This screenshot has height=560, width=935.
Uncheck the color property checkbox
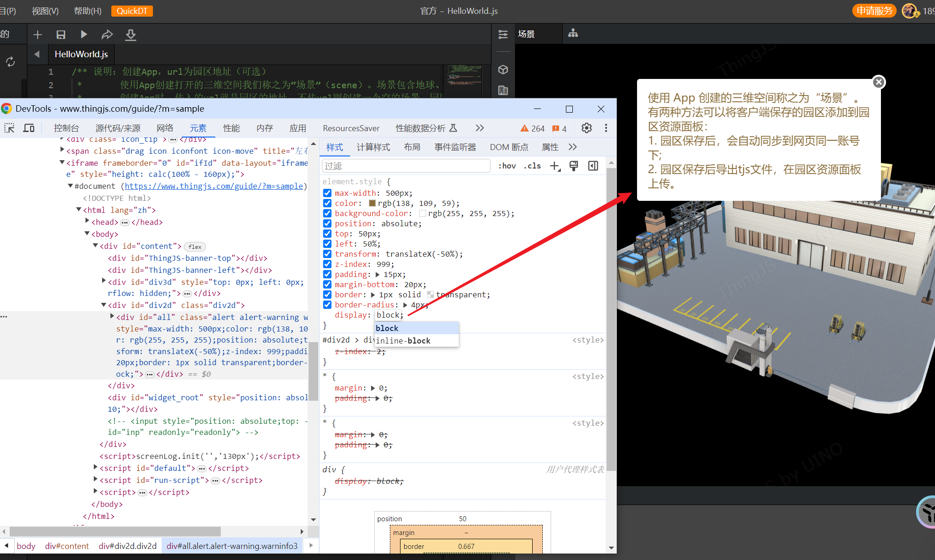(x=327, y=203)
